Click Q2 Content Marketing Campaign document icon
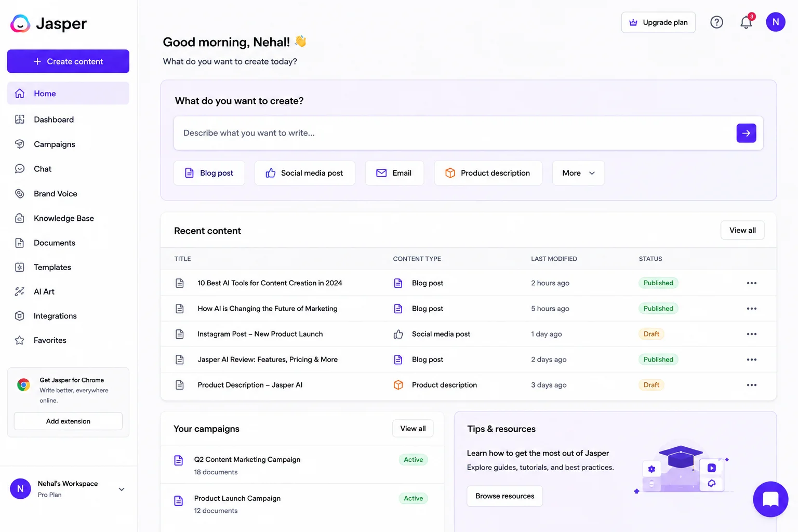 pos(179,460)
